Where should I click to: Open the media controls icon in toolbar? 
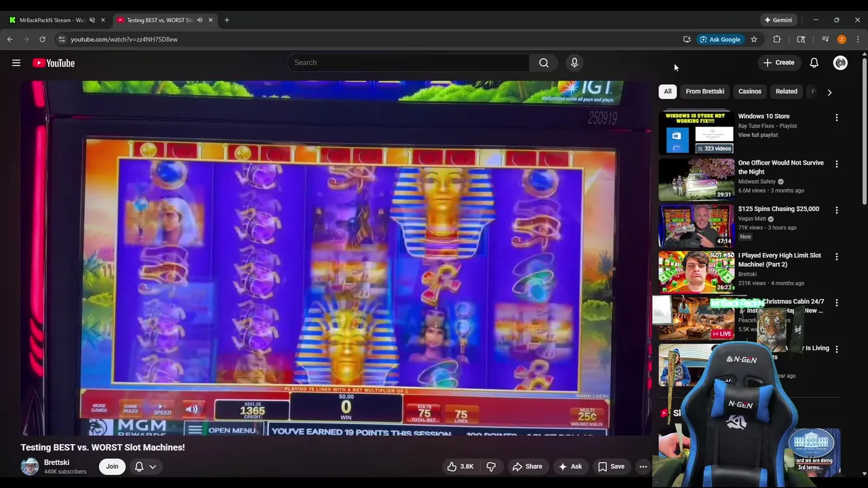tap(825, 39)
